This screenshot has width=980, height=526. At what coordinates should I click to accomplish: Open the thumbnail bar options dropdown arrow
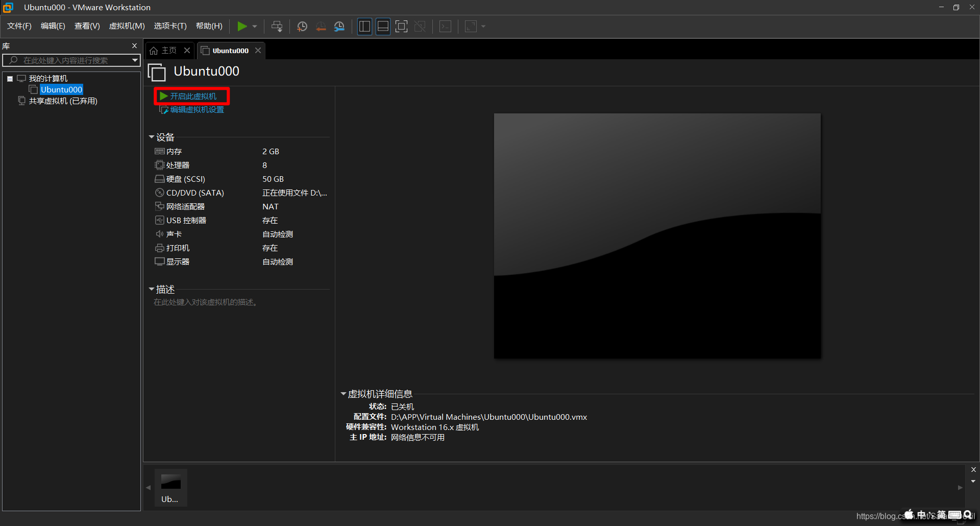(973, 481)
